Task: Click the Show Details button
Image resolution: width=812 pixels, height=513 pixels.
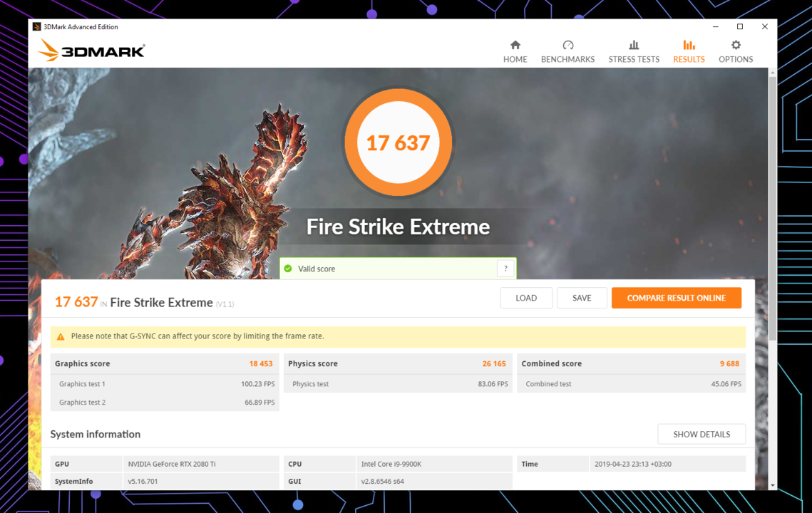Action: click(701, 434)
